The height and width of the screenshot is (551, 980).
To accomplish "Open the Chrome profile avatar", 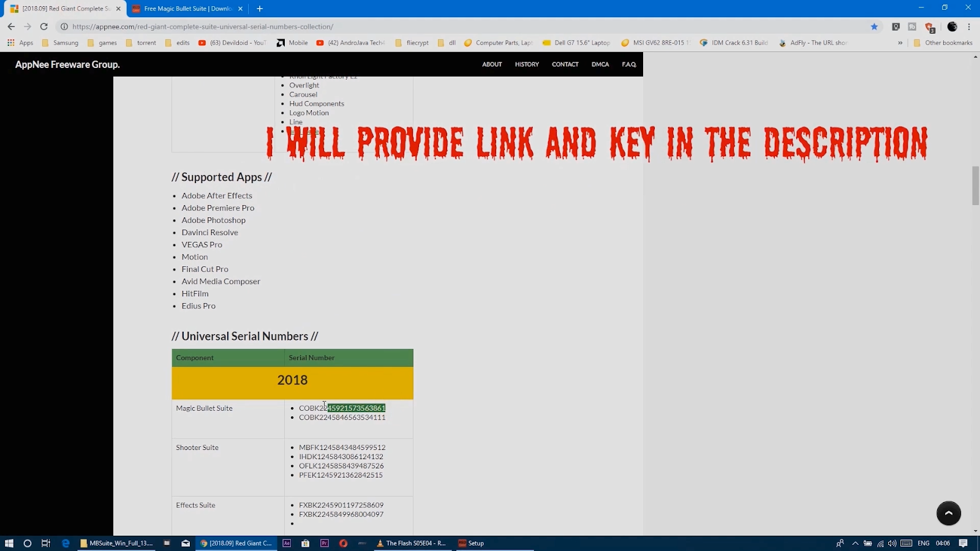I will (952, 26).
